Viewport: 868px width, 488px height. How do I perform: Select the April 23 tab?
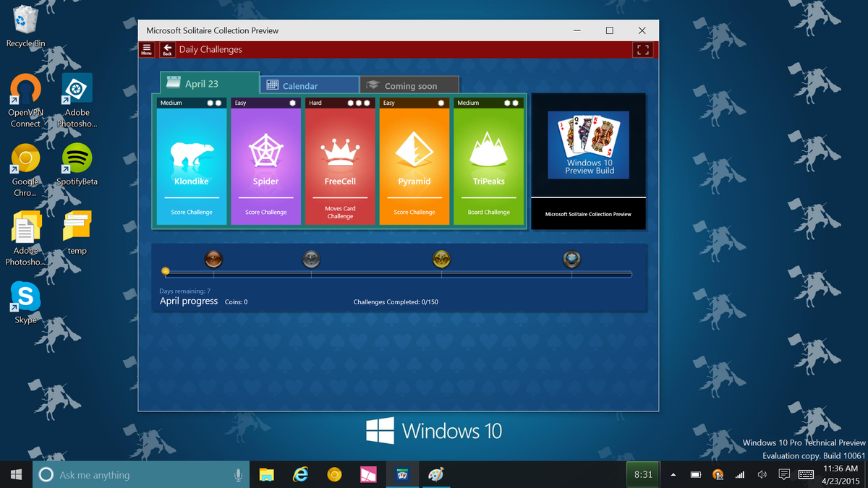209,83
